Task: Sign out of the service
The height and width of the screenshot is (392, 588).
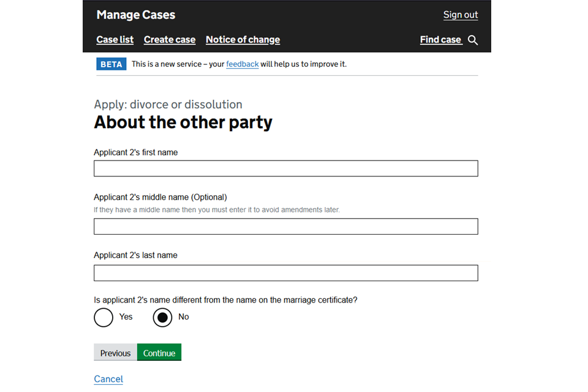Action: click(x=460, y=15)
